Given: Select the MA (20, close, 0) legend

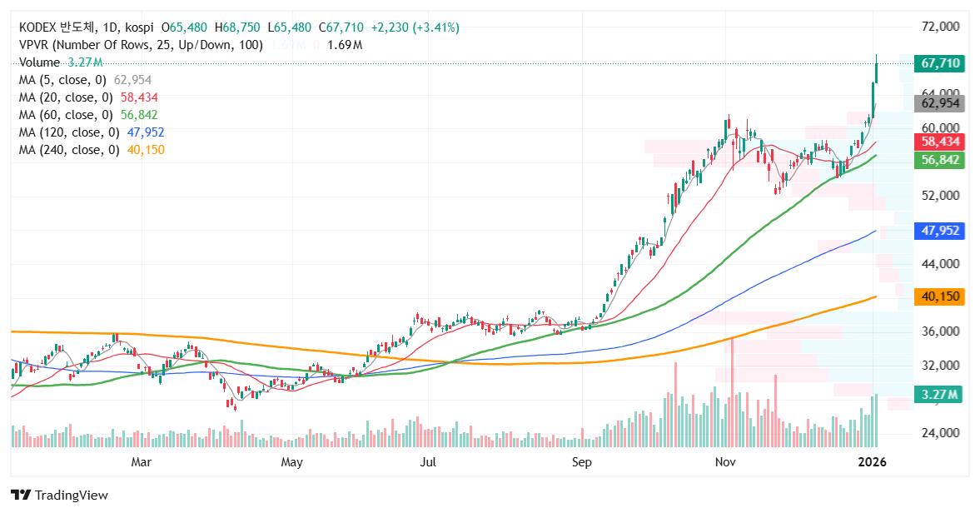Looking at the screenshot, I should pyautogui.click(x=66, y=97).
